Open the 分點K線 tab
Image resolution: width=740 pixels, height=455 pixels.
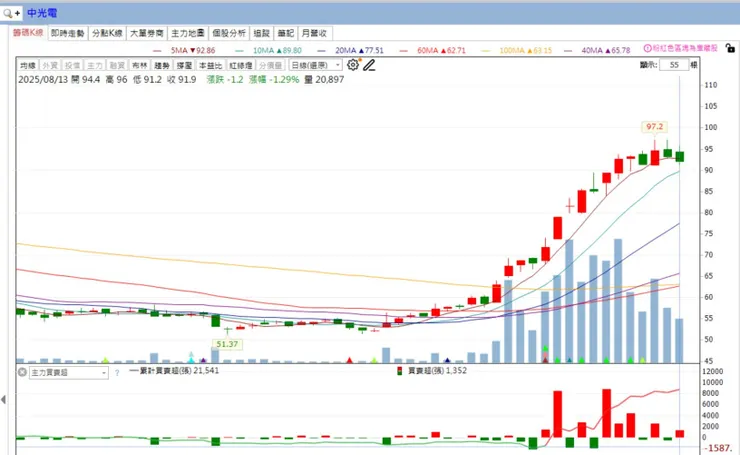coord(107,33)
